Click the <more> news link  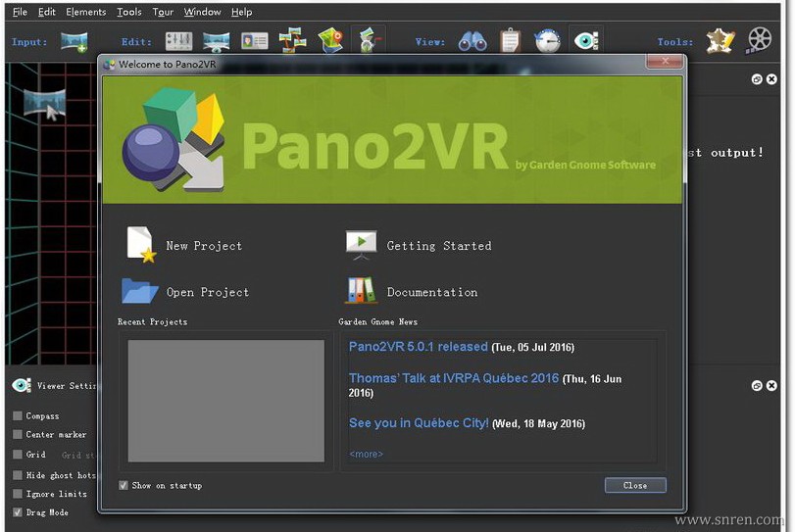coord(366,454)
